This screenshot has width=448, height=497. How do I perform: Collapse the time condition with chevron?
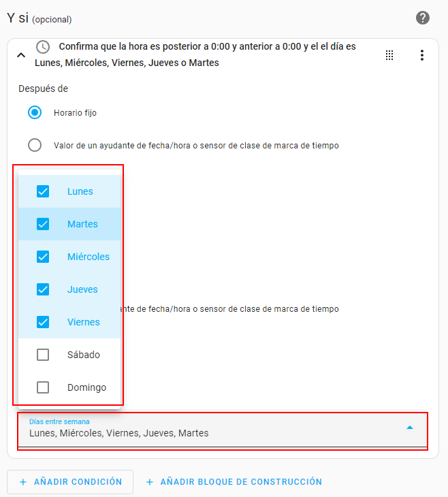20,55
